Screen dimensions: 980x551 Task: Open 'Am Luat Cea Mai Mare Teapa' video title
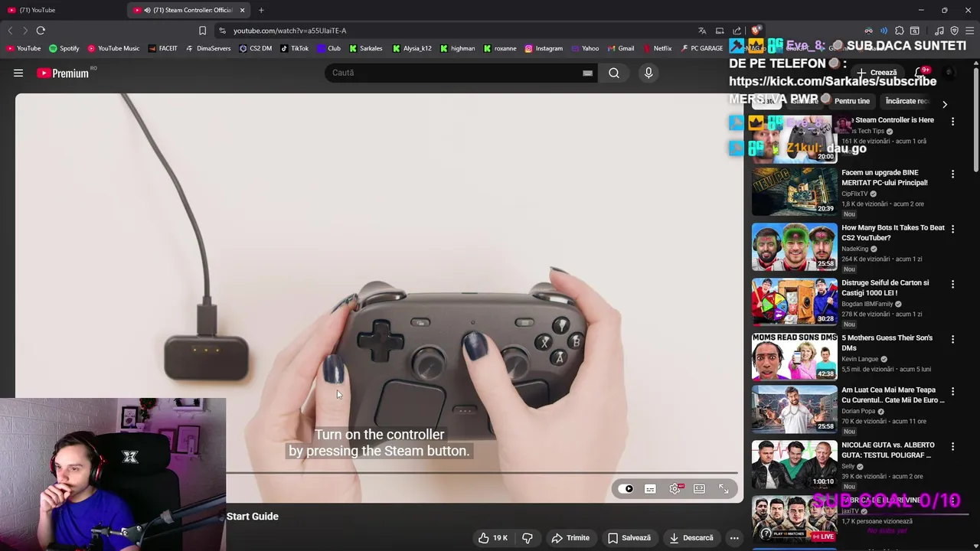(893, 395)
